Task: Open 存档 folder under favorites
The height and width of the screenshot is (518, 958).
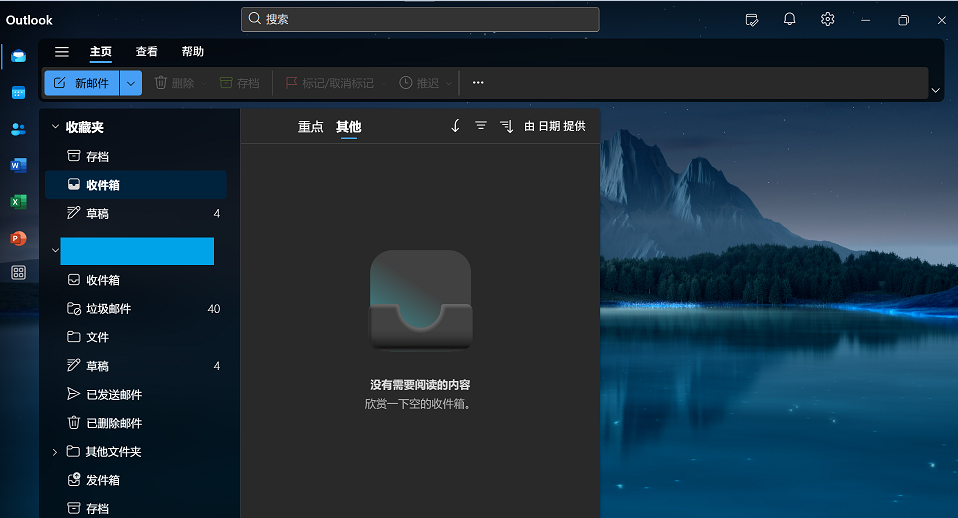Action: (136, 156)
